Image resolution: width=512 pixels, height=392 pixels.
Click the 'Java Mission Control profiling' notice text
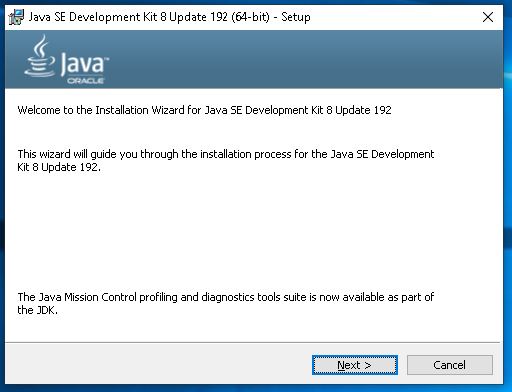[226, 303]
